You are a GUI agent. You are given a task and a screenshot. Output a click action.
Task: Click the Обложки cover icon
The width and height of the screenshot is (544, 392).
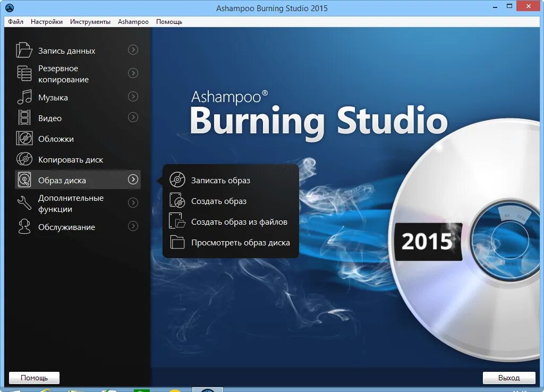24,138
